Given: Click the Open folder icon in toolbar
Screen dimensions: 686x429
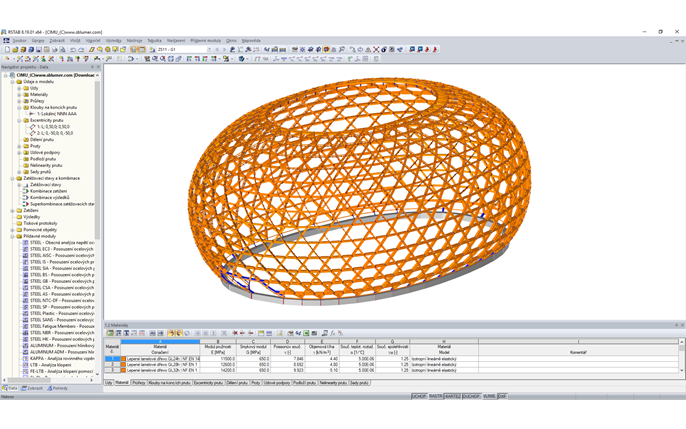Looking at the screenshot, I should (x=15, y=50).
